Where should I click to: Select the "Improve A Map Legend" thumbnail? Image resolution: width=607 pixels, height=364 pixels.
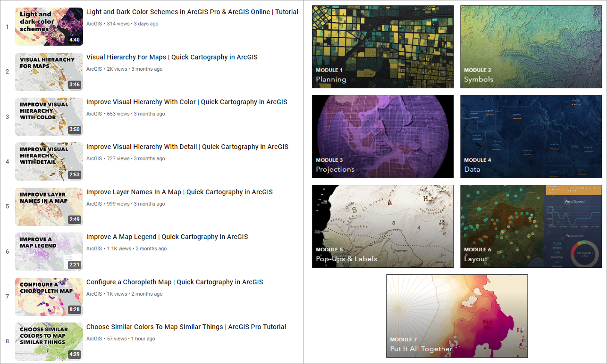pyautogui.click(x=49, y=251)
